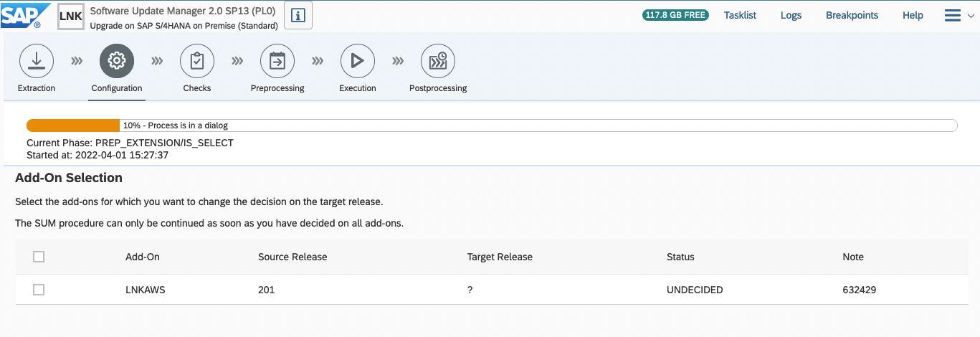Click the Note column header
The height and width of the screenshot is (337, 980).
click(x=853, y=257)
